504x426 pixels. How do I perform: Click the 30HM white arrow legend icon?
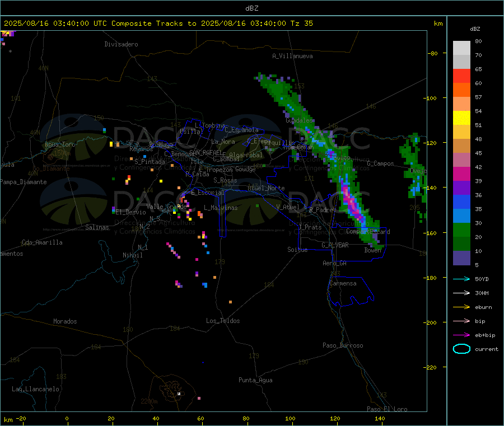tap(461, 293)
